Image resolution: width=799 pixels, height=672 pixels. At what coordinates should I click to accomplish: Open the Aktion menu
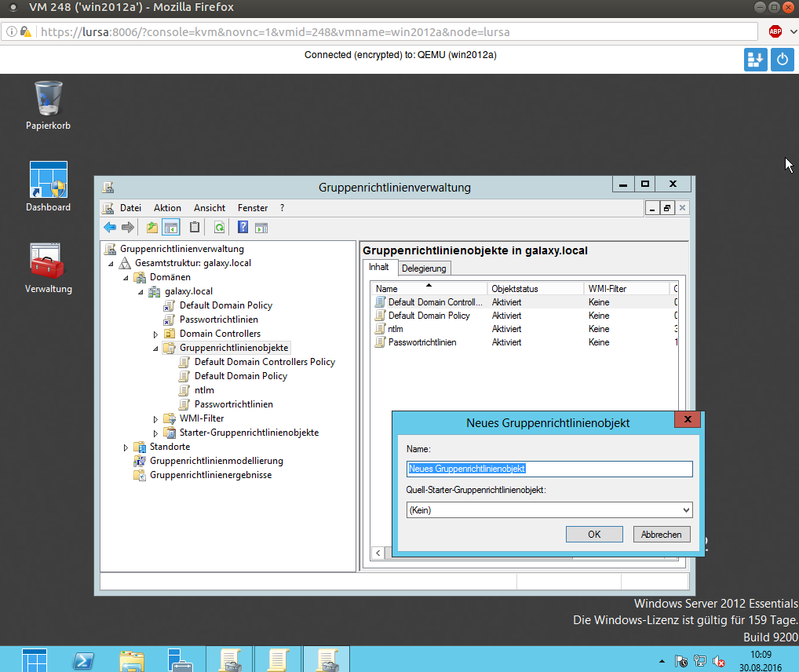coord(167,208)
